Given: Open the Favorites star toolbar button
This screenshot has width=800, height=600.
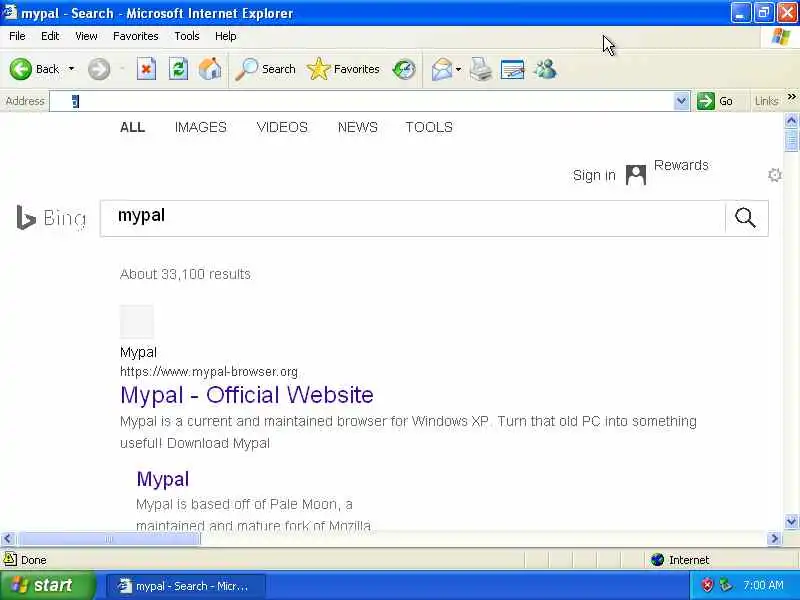Looking at the screenshot, I should 343,69.
